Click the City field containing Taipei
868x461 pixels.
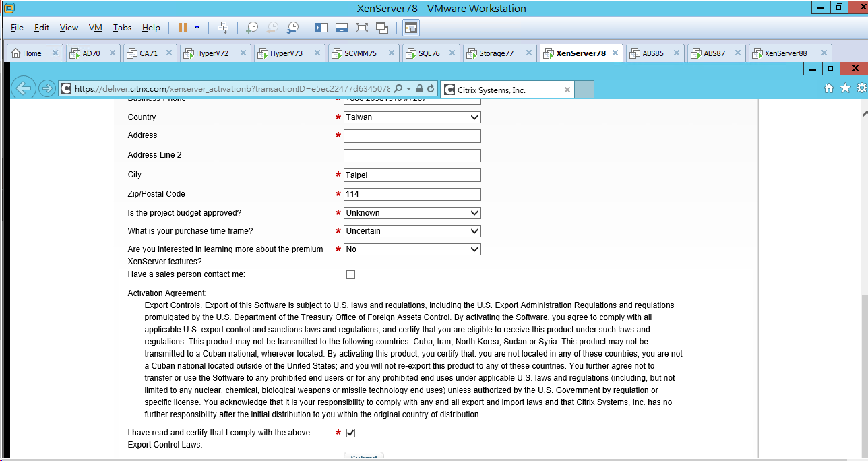coord(412,175)
